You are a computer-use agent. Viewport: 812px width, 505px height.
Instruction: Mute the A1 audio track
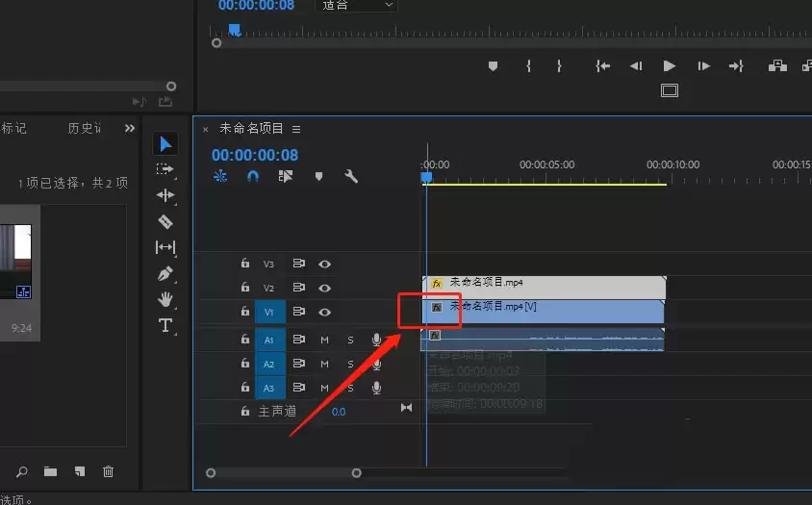(325, 340)
